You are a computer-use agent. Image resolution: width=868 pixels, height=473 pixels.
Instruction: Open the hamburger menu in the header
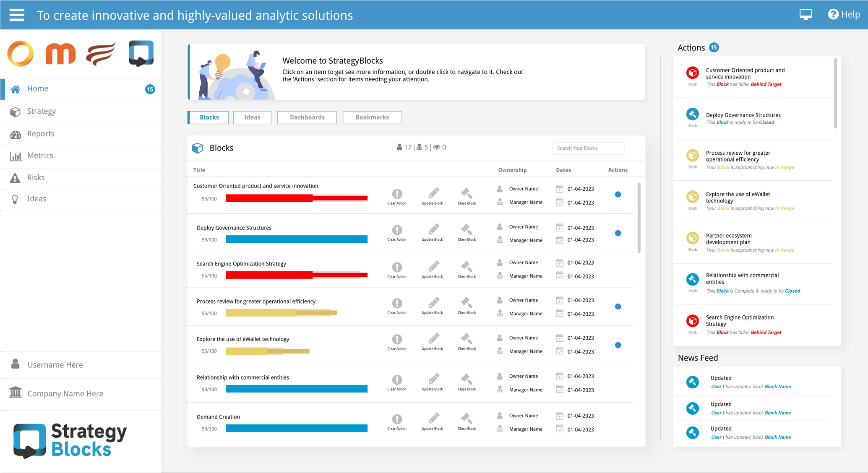pos(17,15)
